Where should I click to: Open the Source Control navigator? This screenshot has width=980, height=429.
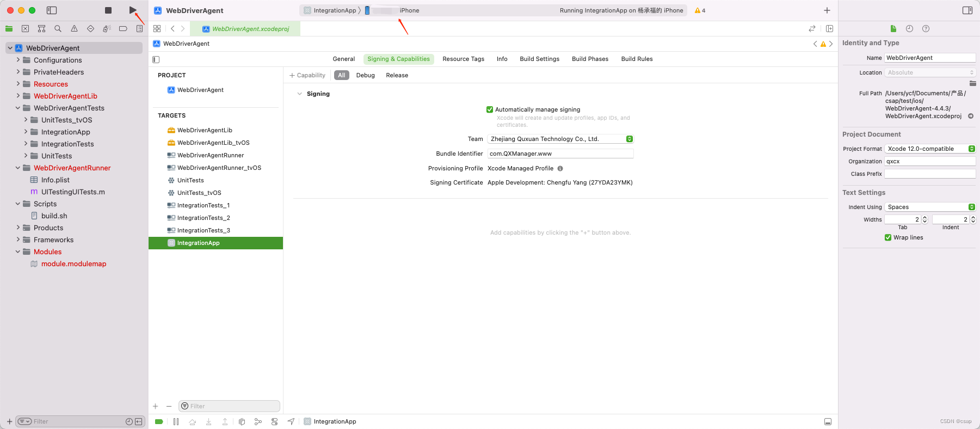point(25,28)
